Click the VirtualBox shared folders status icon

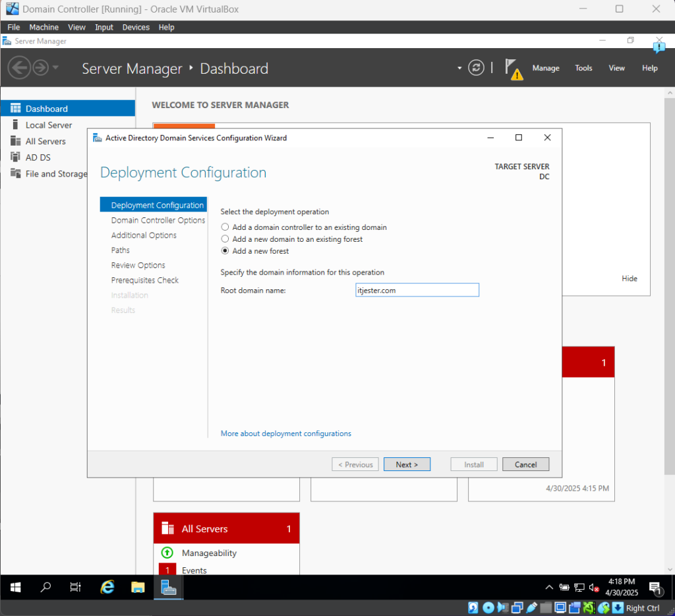click(x=546, y=607)
